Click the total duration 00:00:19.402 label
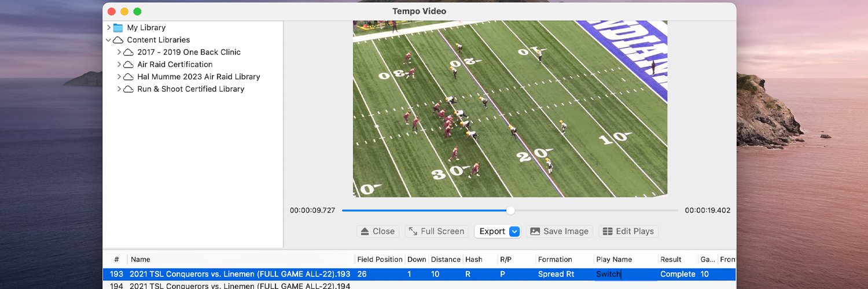868x289 pixels. [x=708, y=210]
